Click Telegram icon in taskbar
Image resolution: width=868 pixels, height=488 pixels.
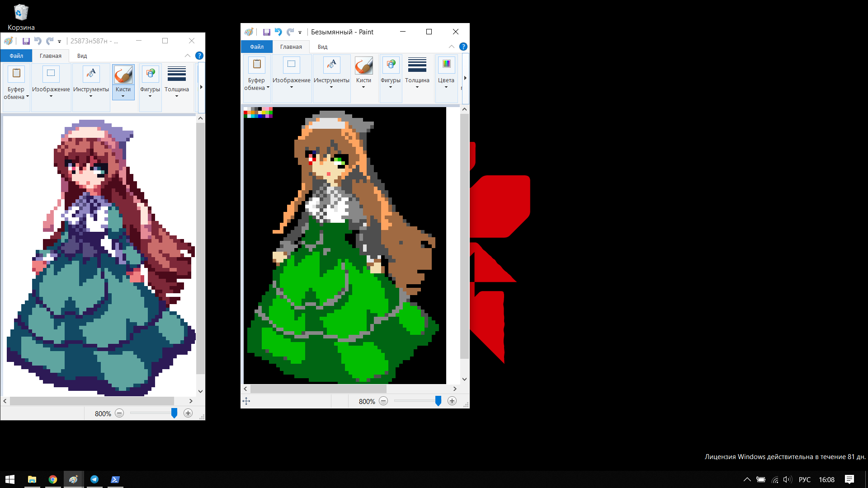pyautogui.click(x=94, y=479)
